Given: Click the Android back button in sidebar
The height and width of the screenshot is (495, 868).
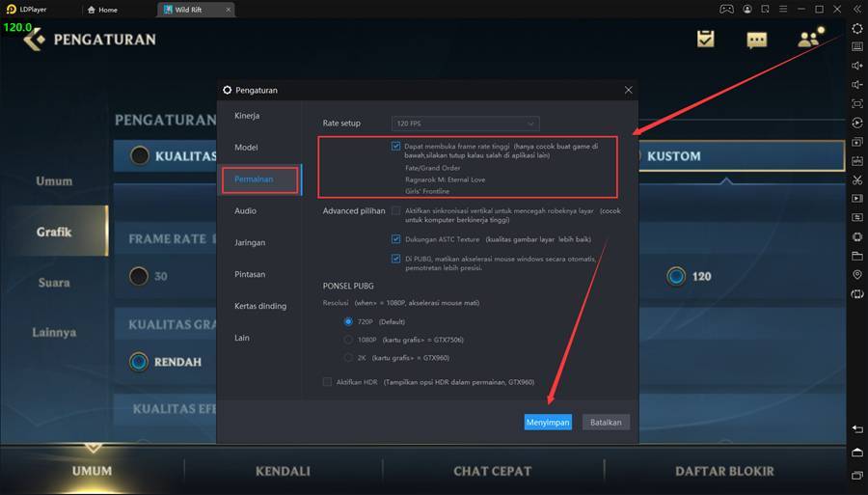Looking at the screenshot, I should 857,429.
